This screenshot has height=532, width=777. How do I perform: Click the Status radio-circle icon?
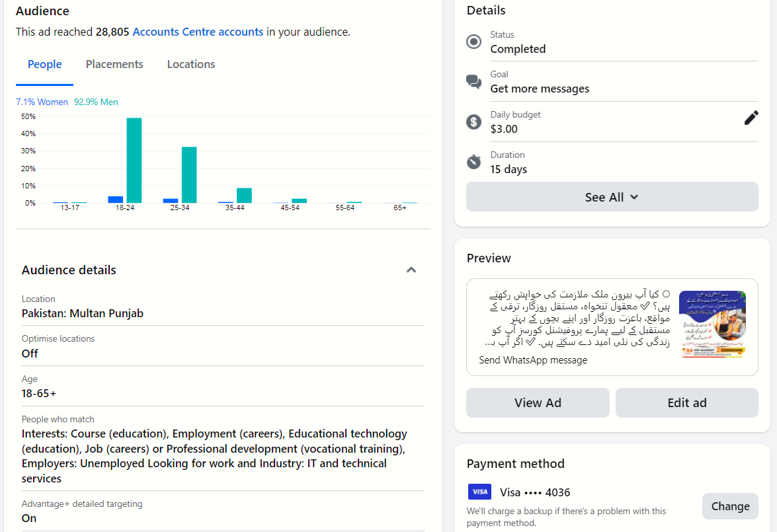pyautogui.click(x=474, y=42)
